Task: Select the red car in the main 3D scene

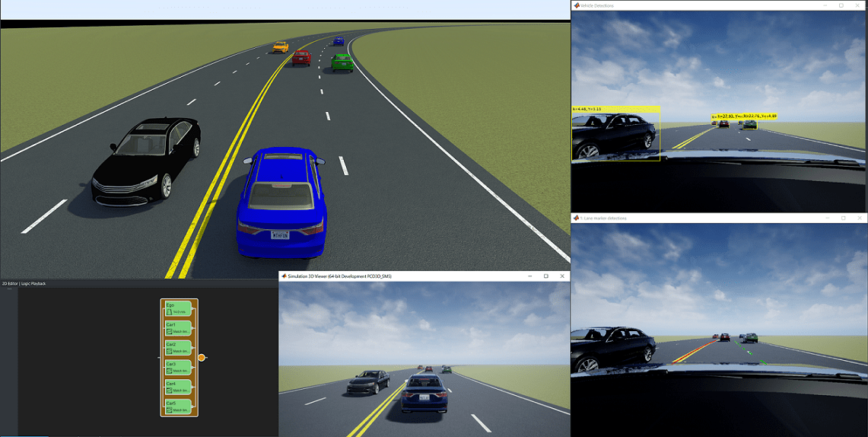Action: [x=302, y=58]
